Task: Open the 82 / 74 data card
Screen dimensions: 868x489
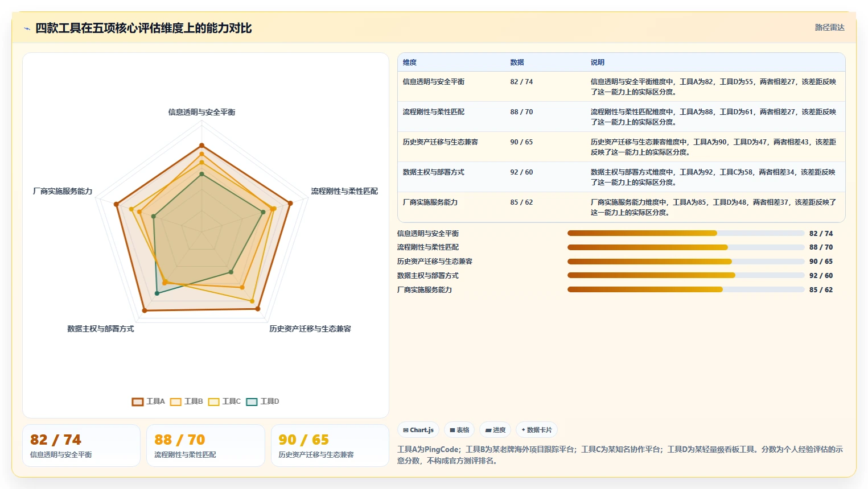Action: coord(81,445)
